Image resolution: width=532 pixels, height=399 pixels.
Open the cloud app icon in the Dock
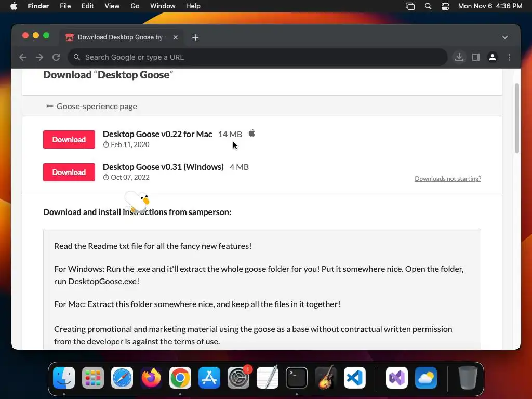[x=426, y=378]
